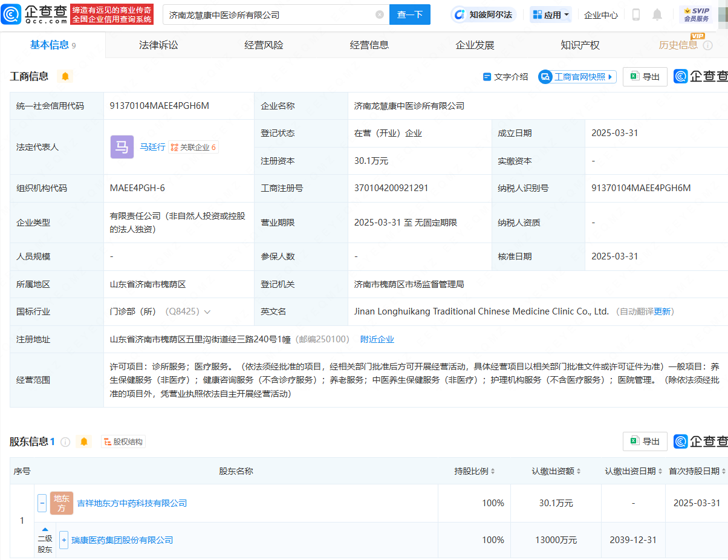Open the 应用 dropdown menu
The image size is (728, 560).
[x=551, y=15]
